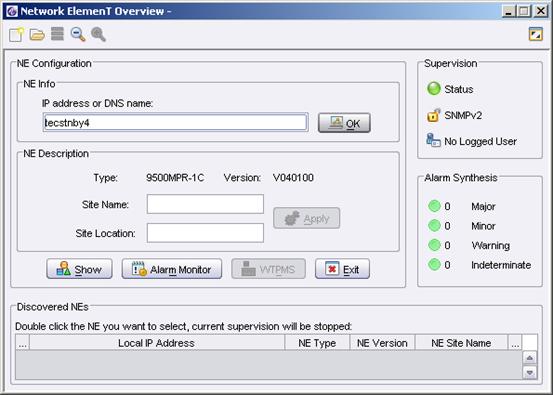Click the green Status indicator
The image size is (553, 395).
coord(434,89)
